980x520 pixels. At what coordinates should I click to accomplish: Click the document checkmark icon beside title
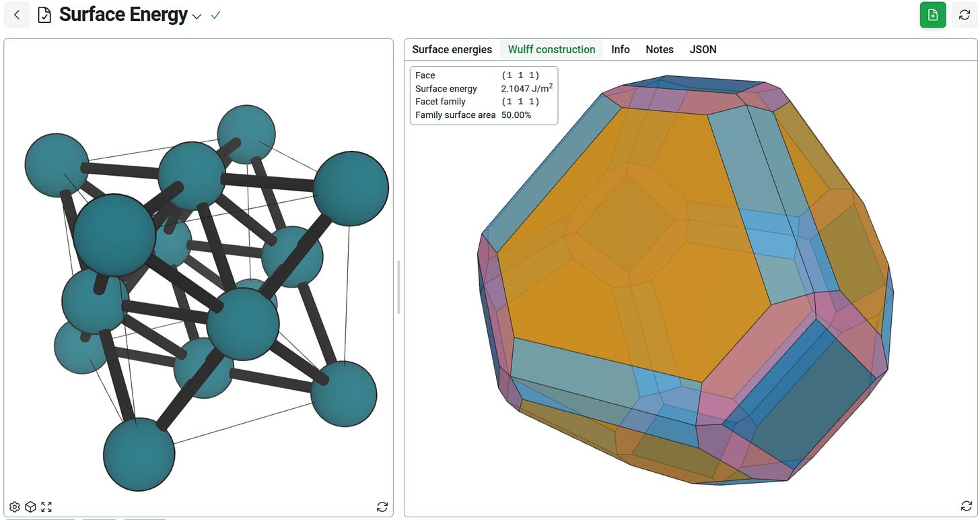(44, 15)
